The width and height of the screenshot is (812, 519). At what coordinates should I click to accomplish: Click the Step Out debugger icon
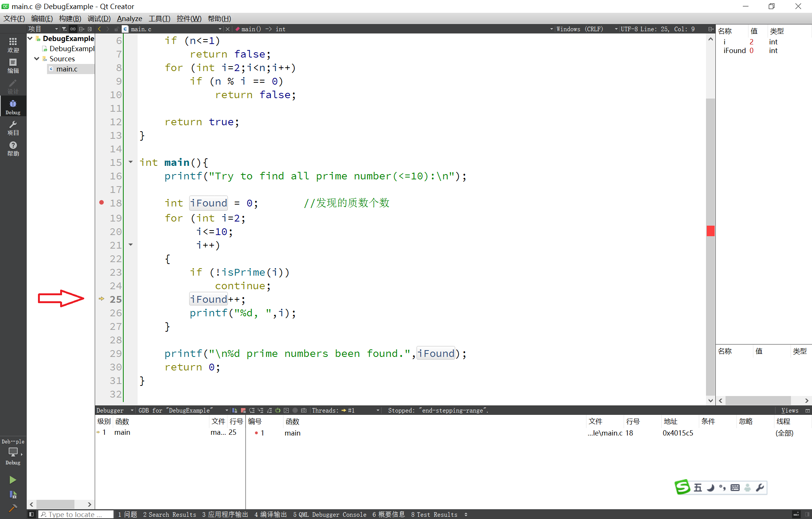269,410
